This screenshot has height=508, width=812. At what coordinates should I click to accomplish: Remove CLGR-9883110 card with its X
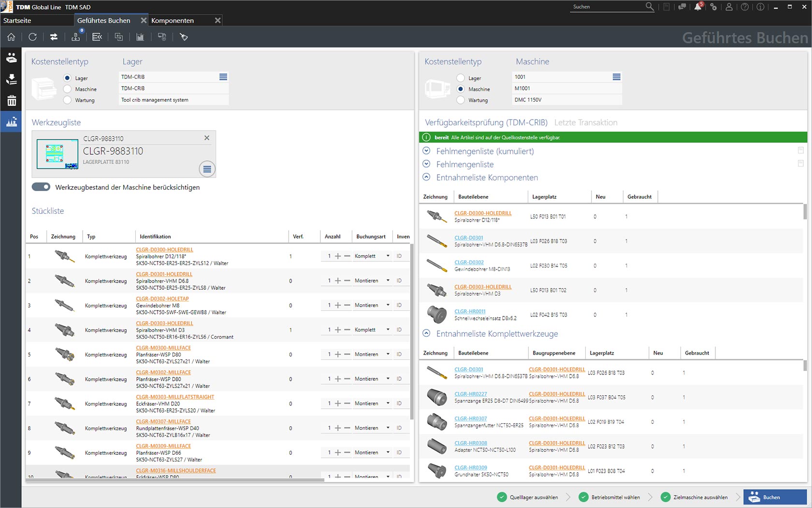(x=207, y=138)
